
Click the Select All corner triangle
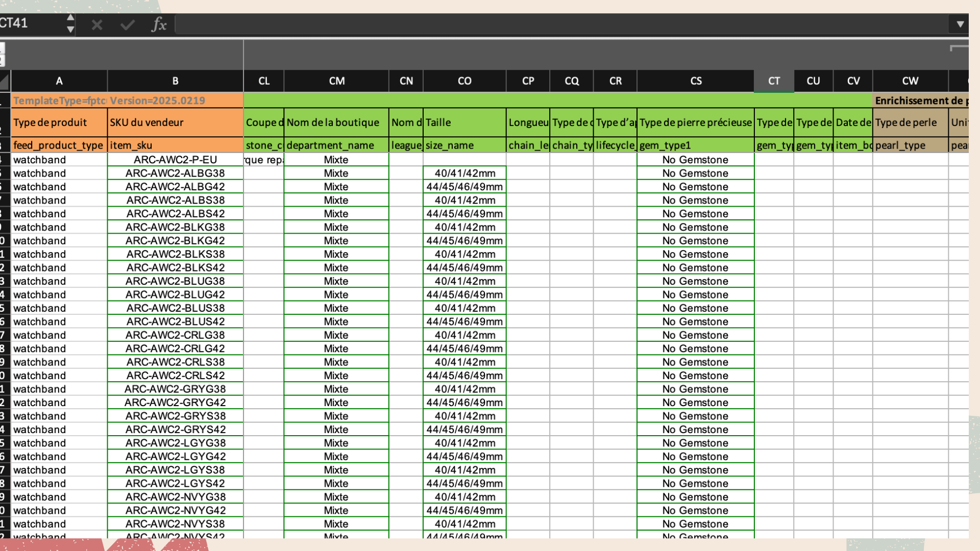coord(5,81)
